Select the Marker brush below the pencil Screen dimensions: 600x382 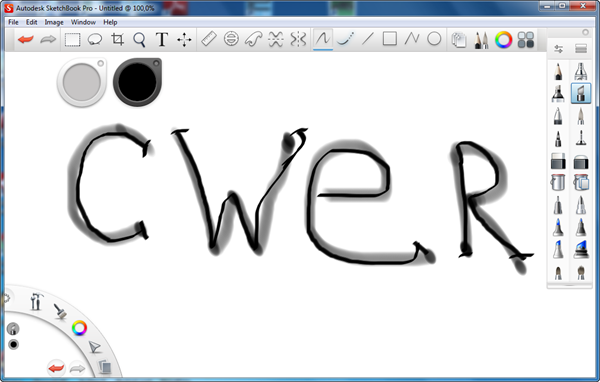558,94
